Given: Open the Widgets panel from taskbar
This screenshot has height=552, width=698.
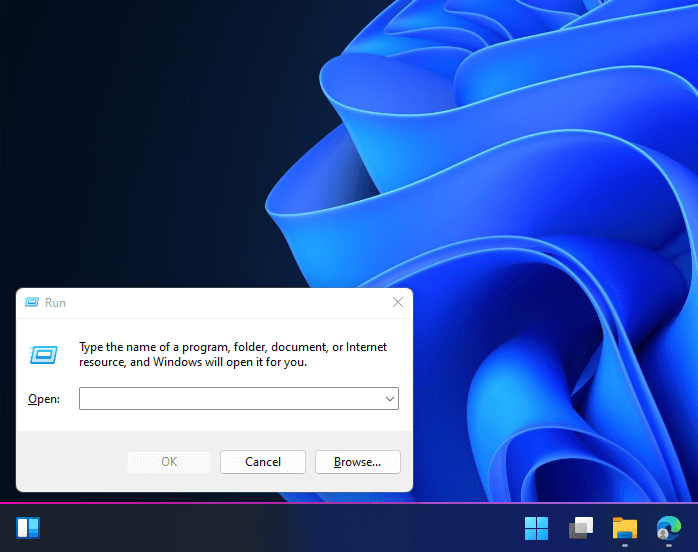Looking at the screenshot, I should 28,528.
